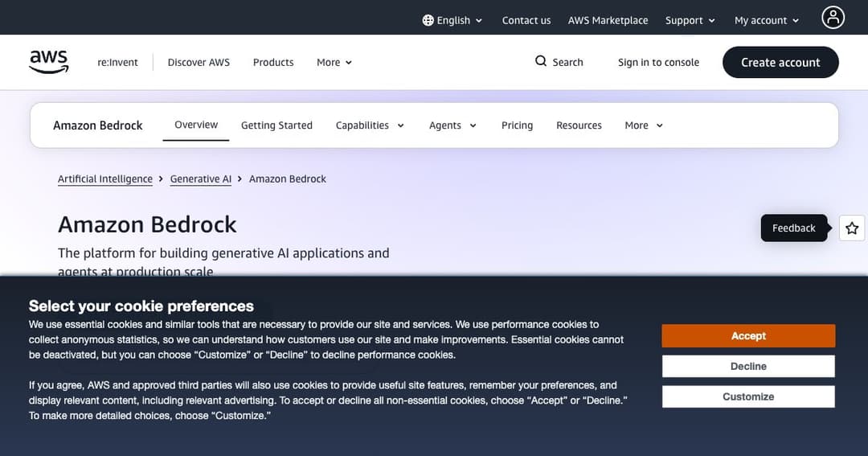Viewport: 868px width, 456px height.
Task: Click the "Amazon Bedrock" breadcrumb text
Action: pyautogui.click(x=287, y=179)
